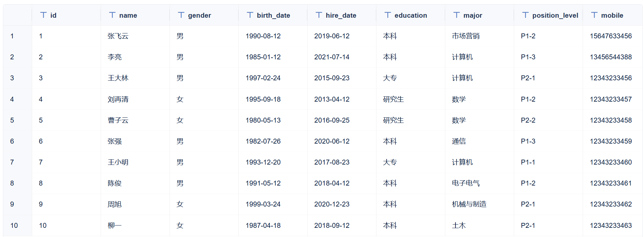This screenshot has width=644, height=237.
Task: Click the type icon next to mobile
Action: point(594,15)
